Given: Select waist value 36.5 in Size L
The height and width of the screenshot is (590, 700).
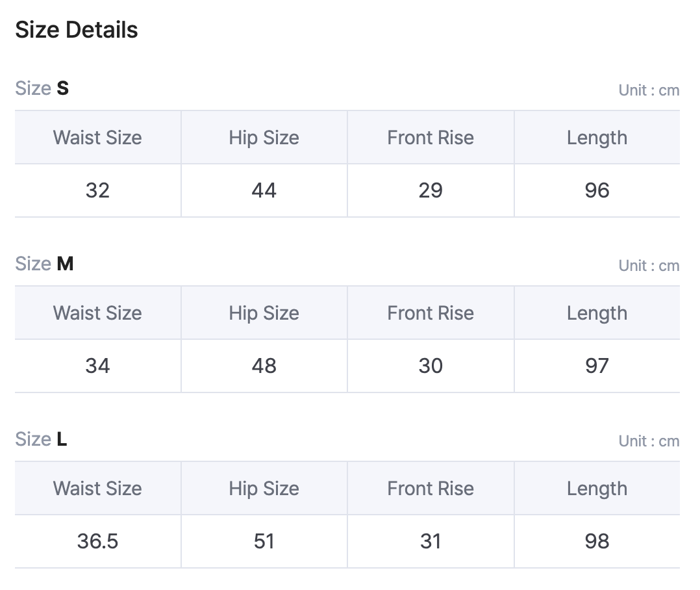Looking at the screenshot, I should point(97,541).
